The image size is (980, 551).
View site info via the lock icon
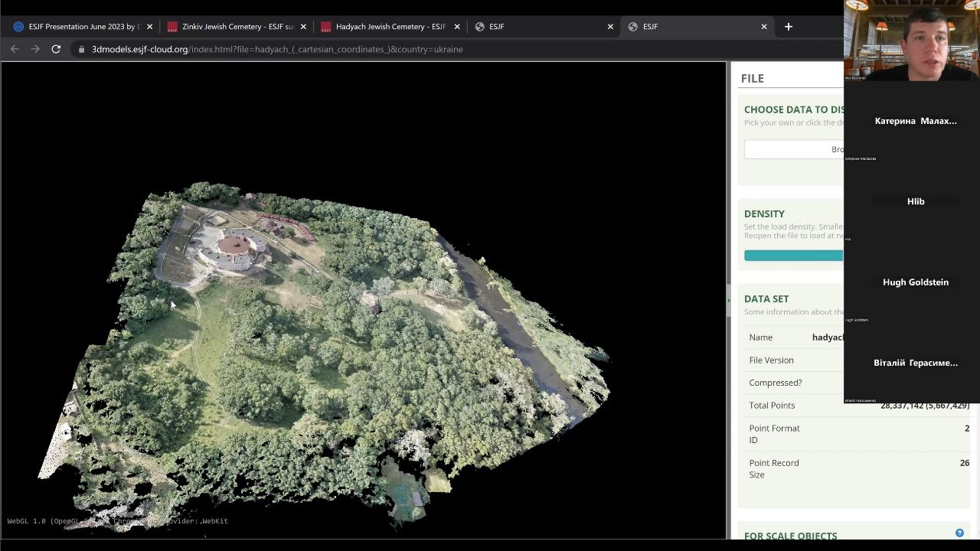[81, 49]
